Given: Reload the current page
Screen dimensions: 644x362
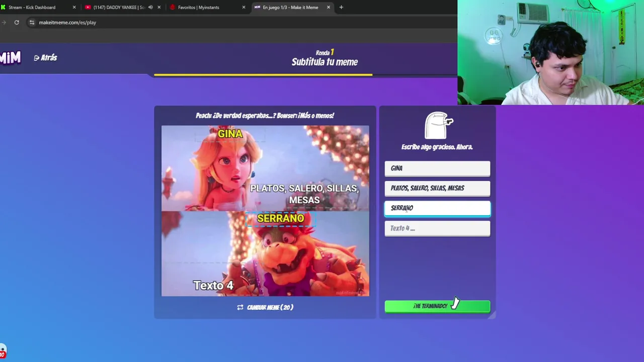Looking at the screenshot, I should 17,22.
